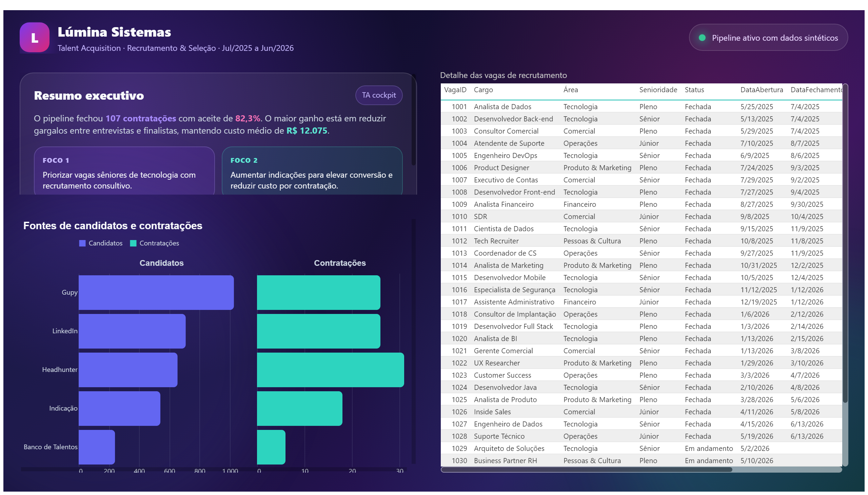Select the Analista de Dados row
Viewport: 868px width, 495px height.
click(x=641, y=107)
